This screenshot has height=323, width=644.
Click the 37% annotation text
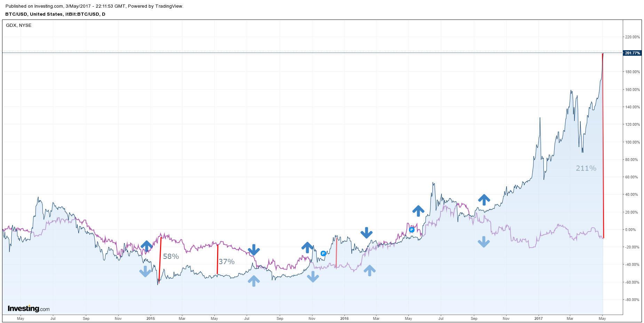click(226, 262)
